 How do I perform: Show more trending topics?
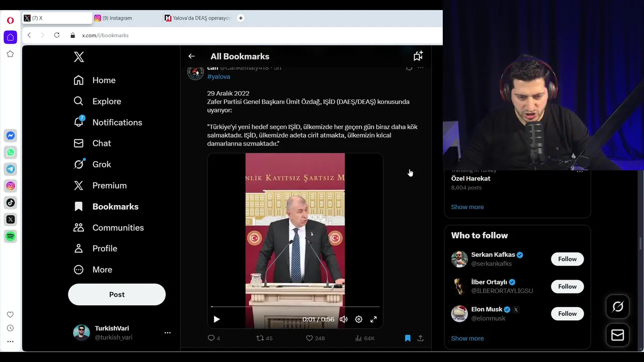467,207
